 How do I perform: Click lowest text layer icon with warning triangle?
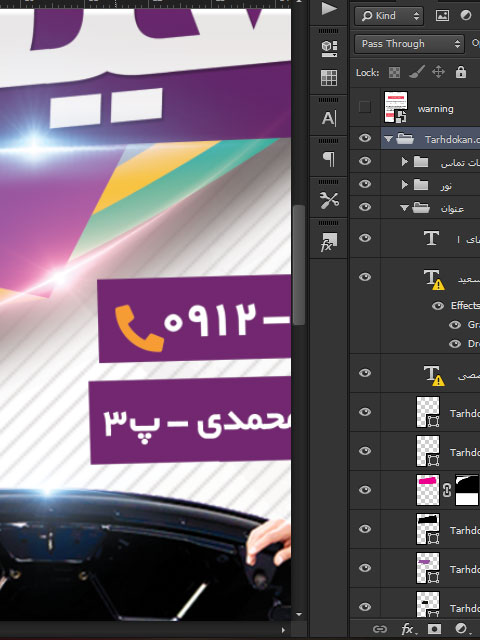(x=433, y=376)
